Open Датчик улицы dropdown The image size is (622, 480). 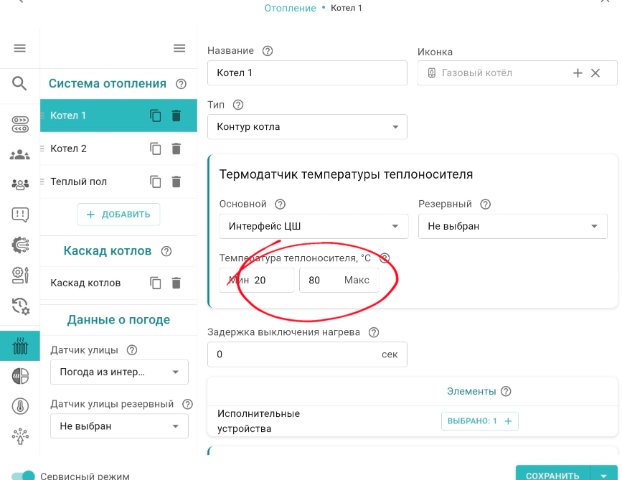(x=118, y=372)
